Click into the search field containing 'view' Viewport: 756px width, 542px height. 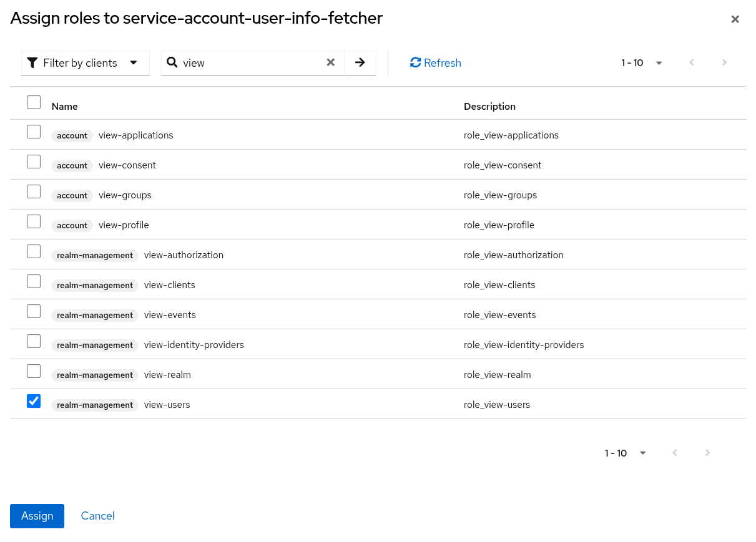pos(250,63)
